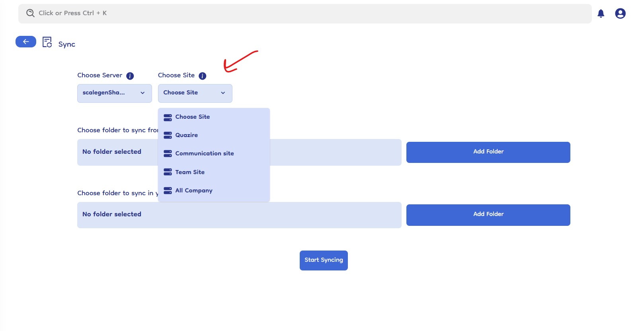Click the notification bell icon
The height and width of the screenshot is (331, 644).
pos(601,14)
